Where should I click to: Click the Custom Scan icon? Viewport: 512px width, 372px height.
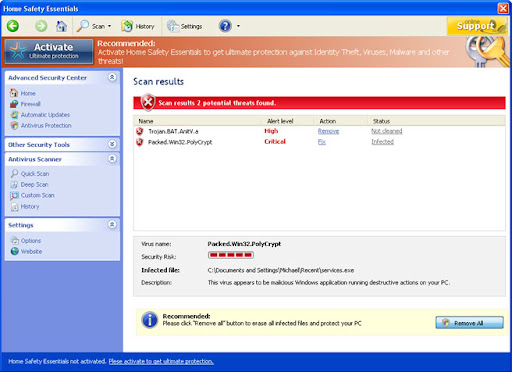pyautogui.click(x=14, y=195)
